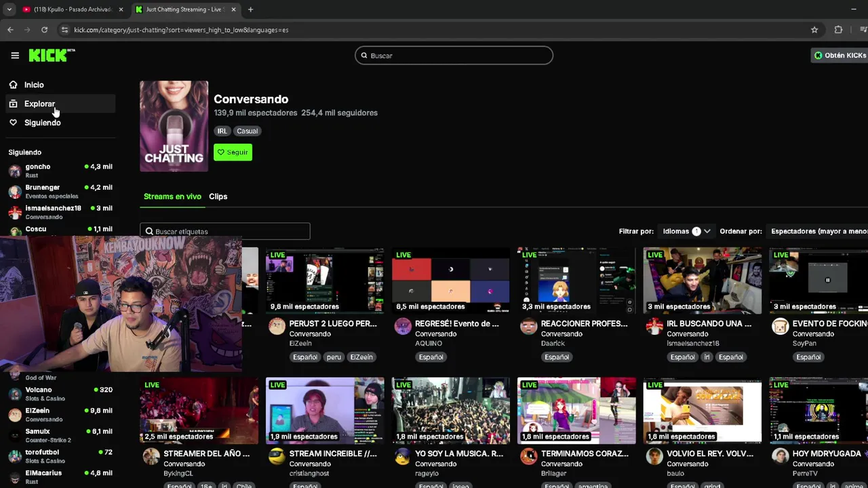Click ElZeein avatar under PERUST stream
The height and width of the screenshot is (488, 868).
[x=277, y=327]
